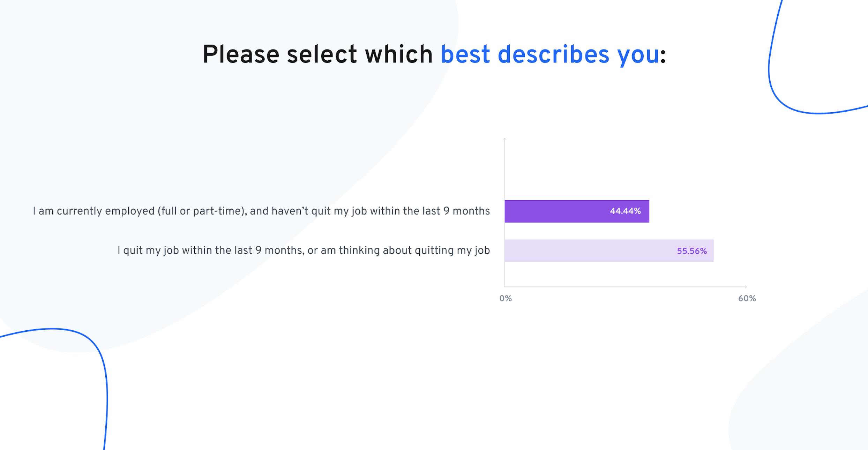Screen dimensions: 868x450
Task: Click the word "you" in the title
Action: [x=638, y=56]
